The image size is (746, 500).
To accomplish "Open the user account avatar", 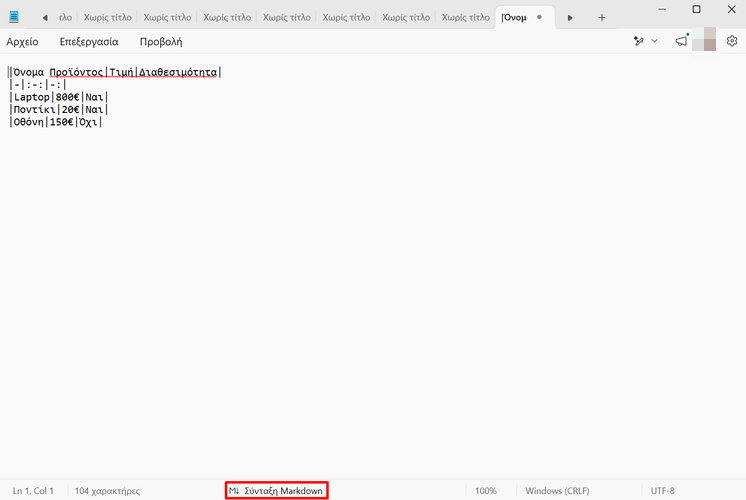I will point(709,41).
